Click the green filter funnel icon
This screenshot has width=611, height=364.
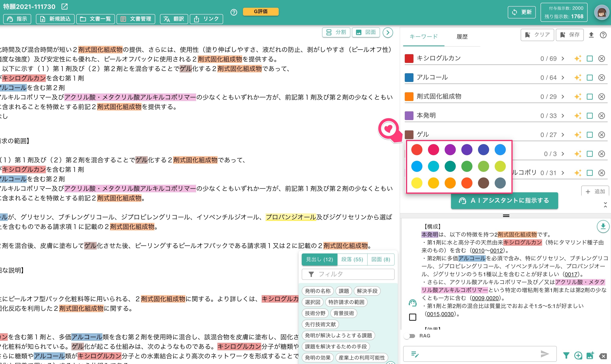566,355
